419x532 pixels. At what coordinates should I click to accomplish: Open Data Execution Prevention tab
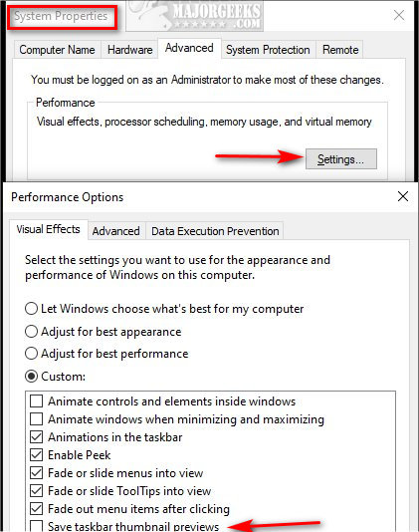[215, 231]
